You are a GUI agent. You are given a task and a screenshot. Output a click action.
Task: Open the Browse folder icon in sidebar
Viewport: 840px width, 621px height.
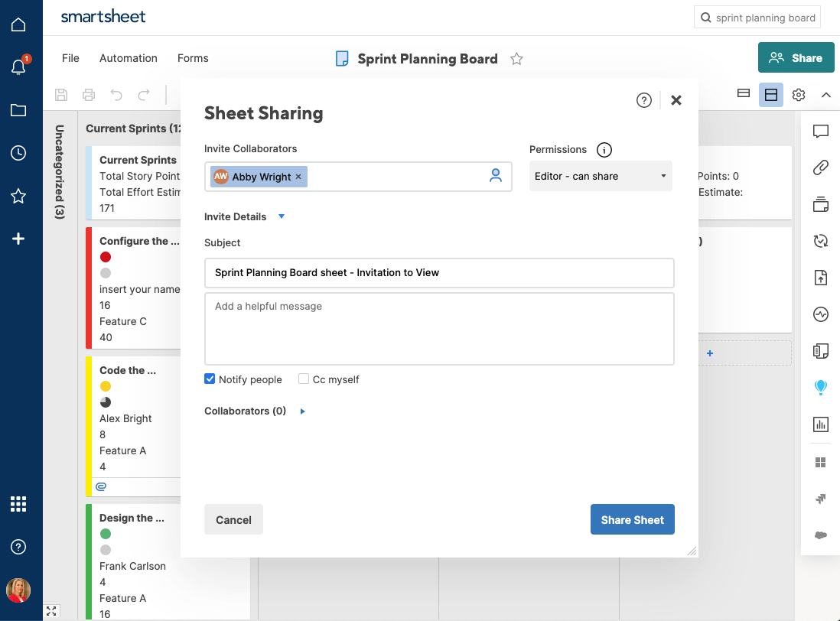pyautogui.click(x=18, y=110)
